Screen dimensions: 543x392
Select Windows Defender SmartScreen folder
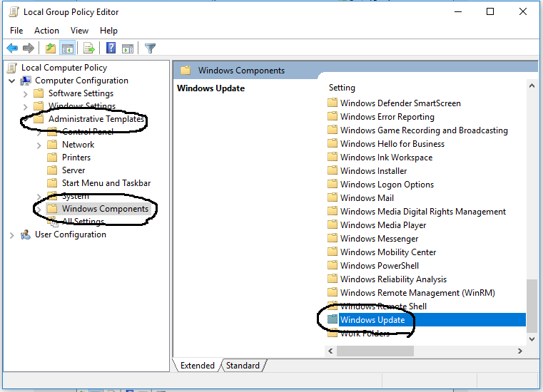coord(400,103)
